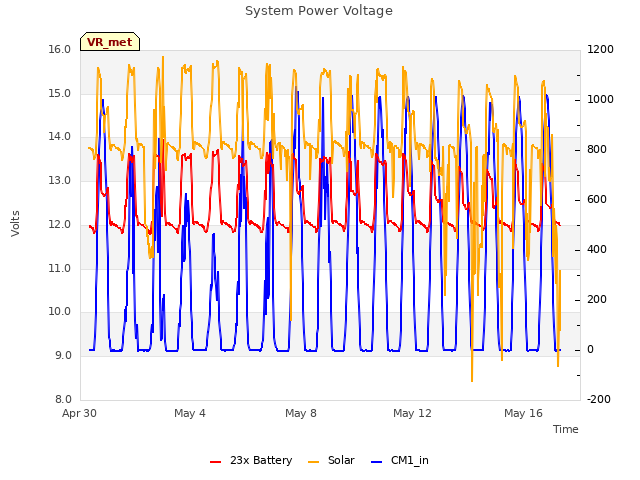Click the 15.0 left axis value
The height and width of the screenshot is (480, 640).
click(60, 93)
